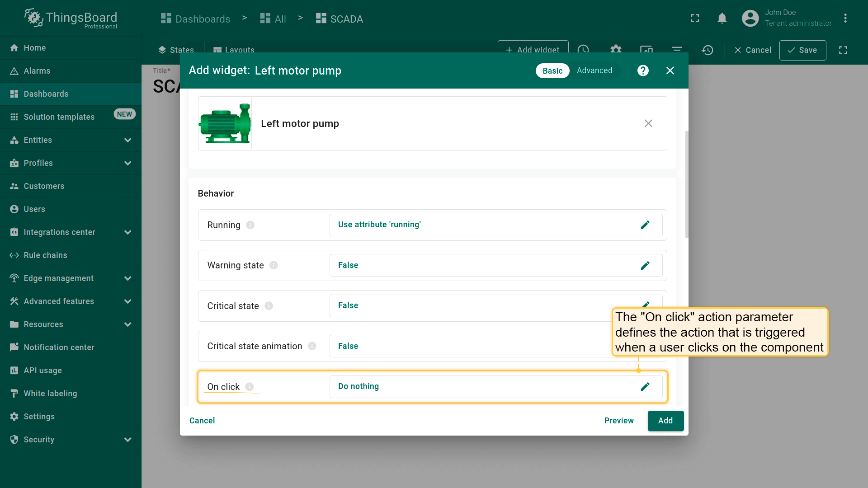Open the help question mark icon

click(643, 70)
